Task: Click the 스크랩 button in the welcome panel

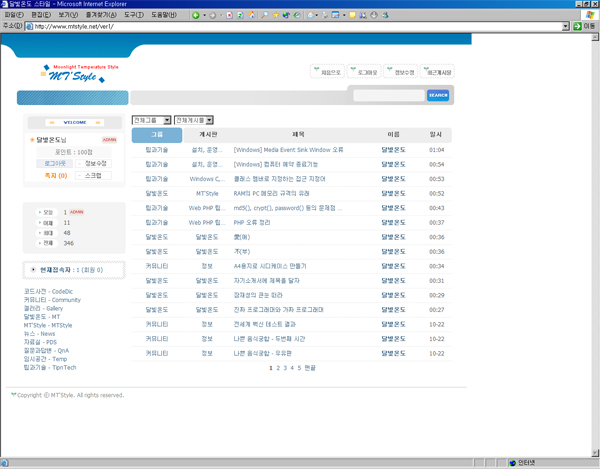Action: point(92,175)
